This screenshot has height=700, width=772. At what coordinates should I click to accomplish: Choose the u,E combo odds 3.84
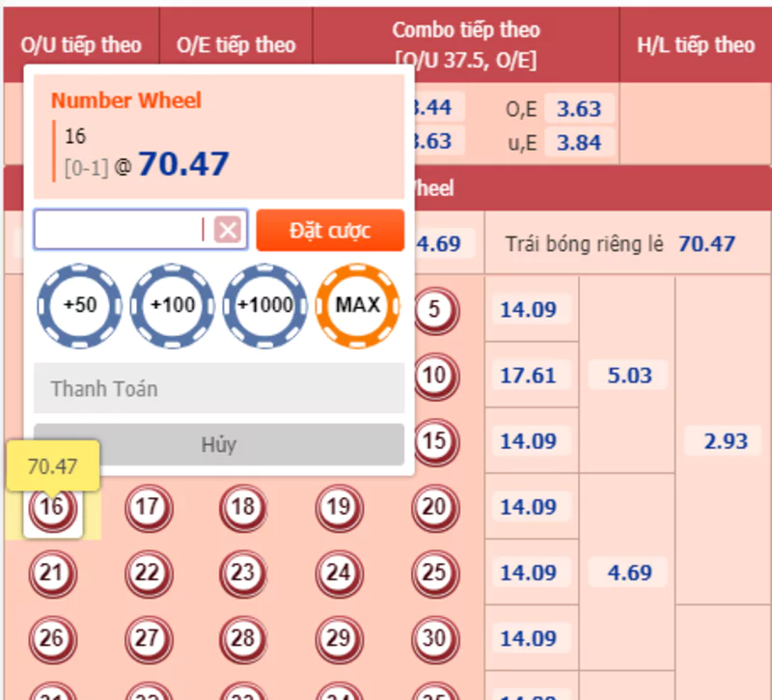point(579,143)
